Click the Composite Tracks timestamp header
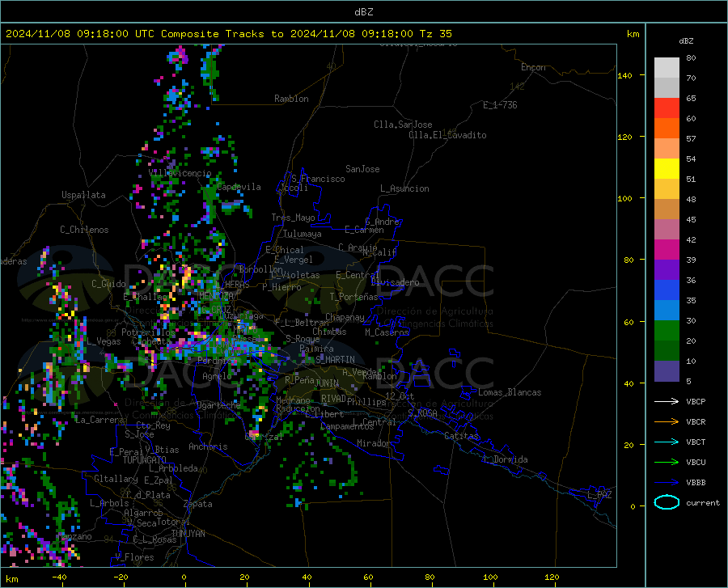The image size is (728, 588). pyautogui.click(x=228, y=34)
